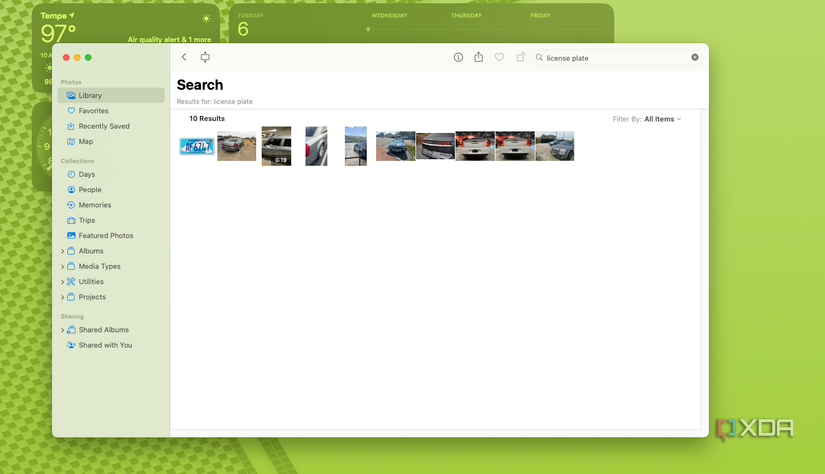Expand the Shared Albums disclosure arrow
Viewport: 825px width, 474px height.
63,330
